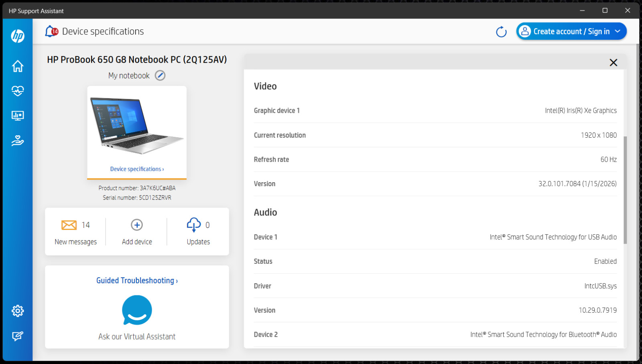Open the Settings gear icon
The image size is (642, 364).
coord(18,311)
